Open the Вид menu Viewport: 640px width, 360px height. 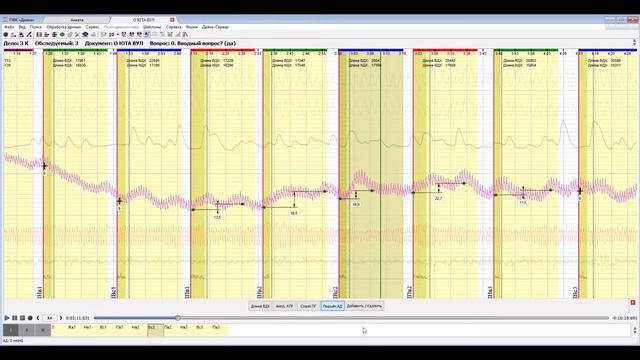click(22, 27)
